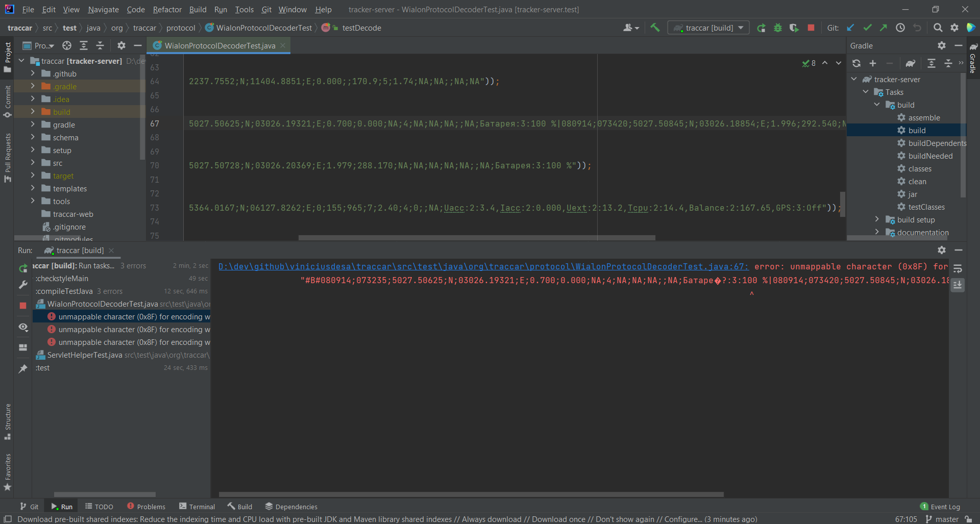The height and width of the screenshot is (524, 980).
Task: Open the Navigate menu
Action: pyautogui.click(x=103, y=9)
